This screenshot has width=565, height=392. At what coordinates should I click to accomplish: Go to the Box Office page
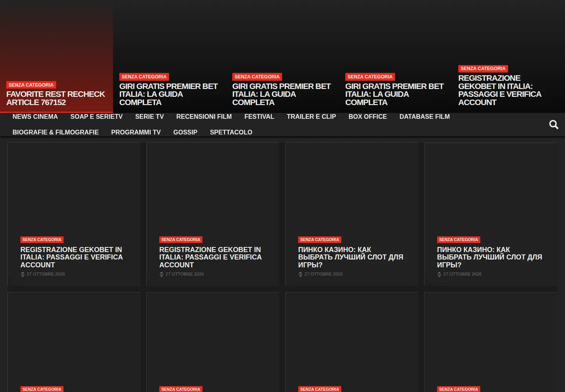click(368, 117)
